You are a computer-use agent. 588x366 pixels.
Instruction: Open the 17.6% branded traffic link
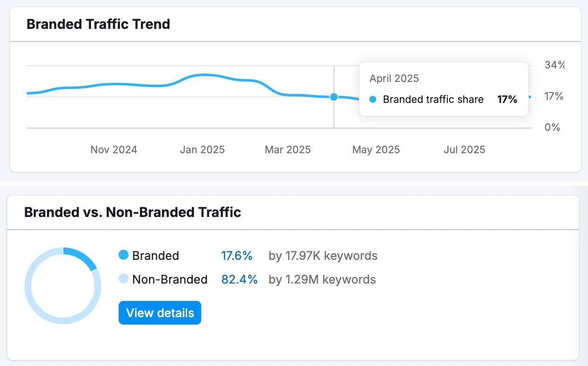pos(237,256)
